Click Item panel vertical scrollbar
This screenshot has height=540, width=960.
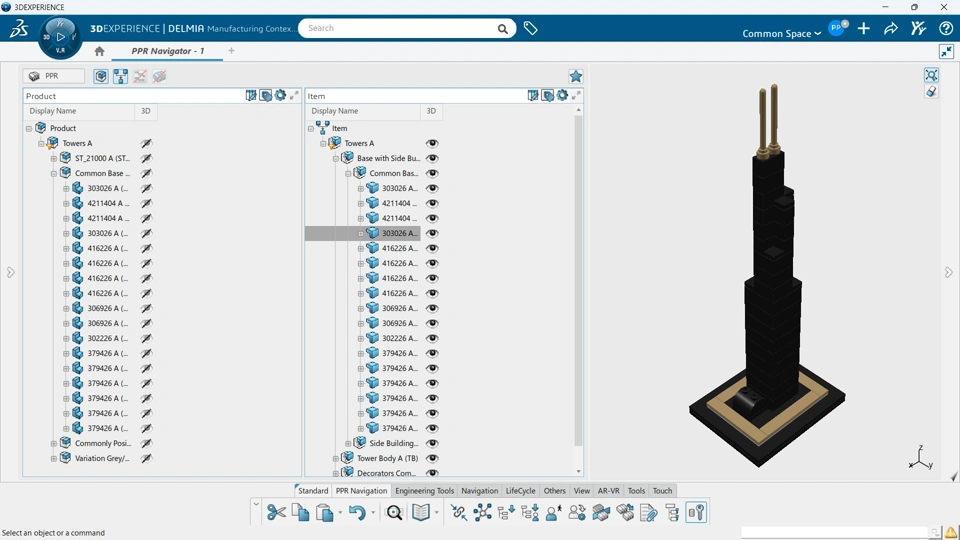[579, 280]
